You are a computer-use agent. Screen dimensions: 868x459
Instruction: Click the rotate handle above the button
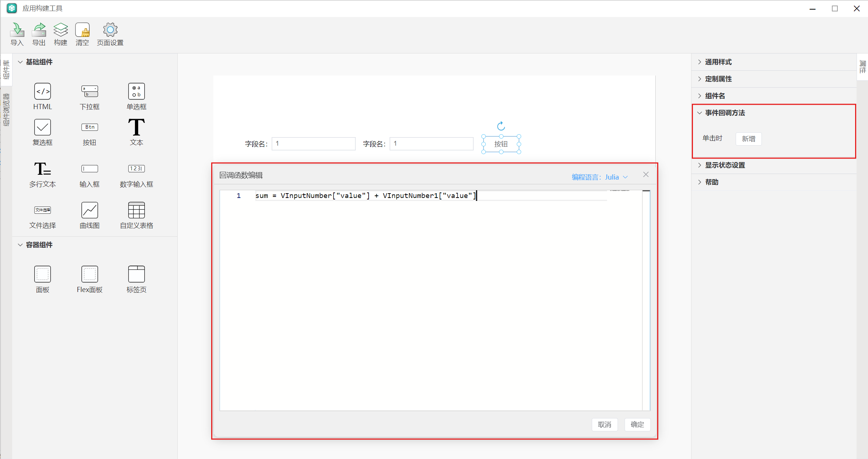(x=501, y=126)
